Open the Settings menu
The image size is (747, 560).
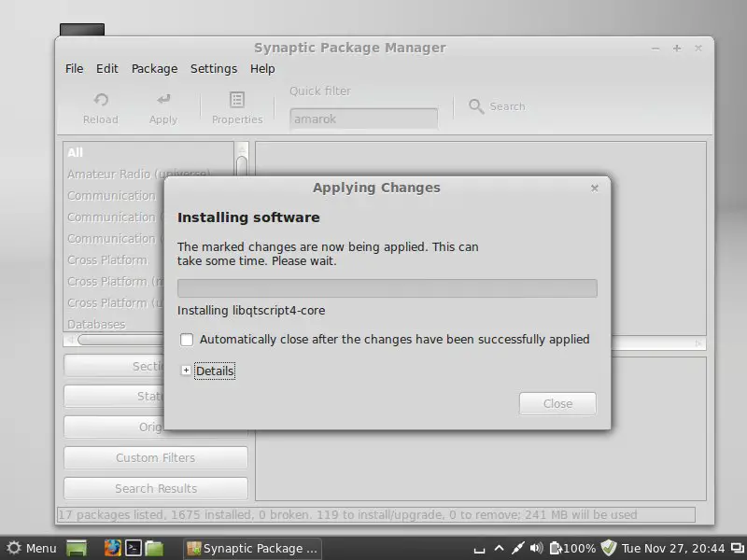click(x=214, y=68)
